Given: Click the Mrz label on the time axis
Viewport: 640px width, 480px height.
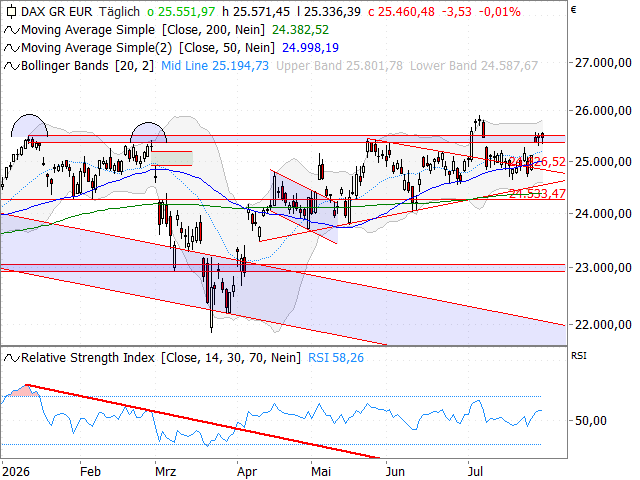Looking at the screenshot, I should click(166, 472).
